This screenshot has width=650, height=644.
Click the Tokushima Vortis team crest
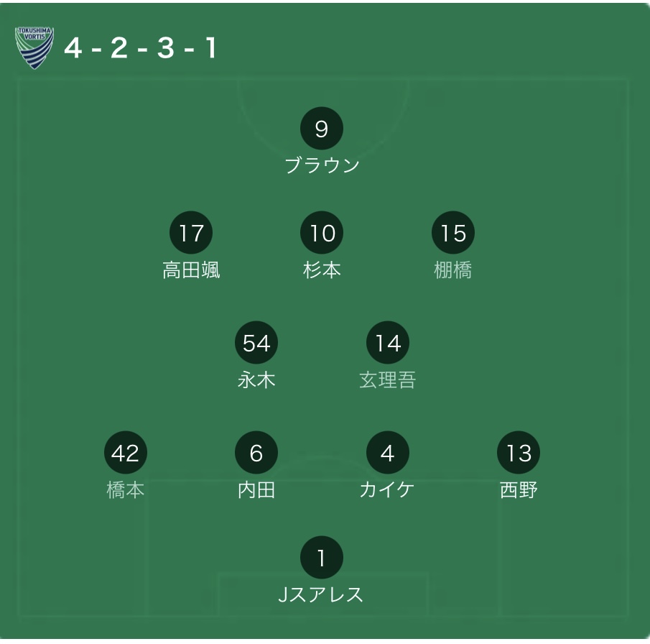point(34,48)
